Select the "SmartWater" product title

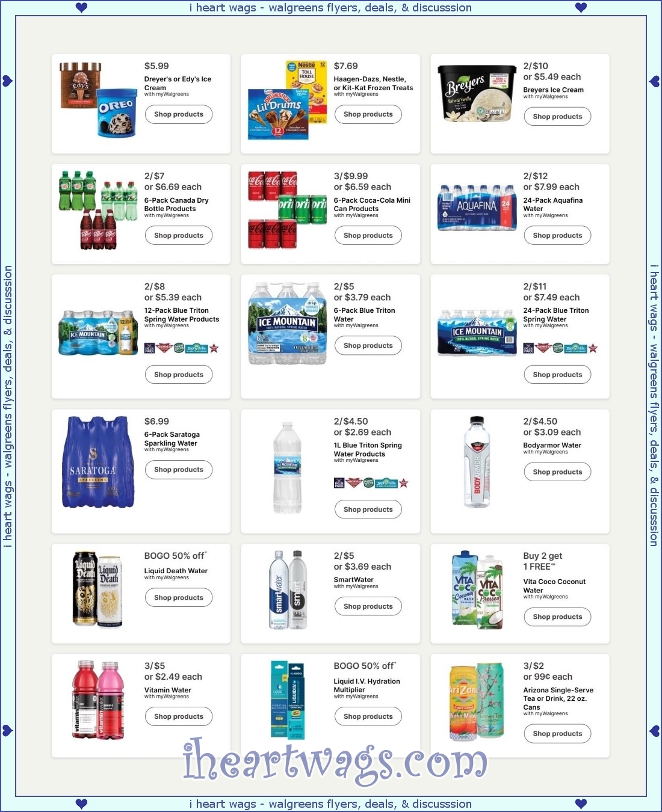(x=354, y=580)
